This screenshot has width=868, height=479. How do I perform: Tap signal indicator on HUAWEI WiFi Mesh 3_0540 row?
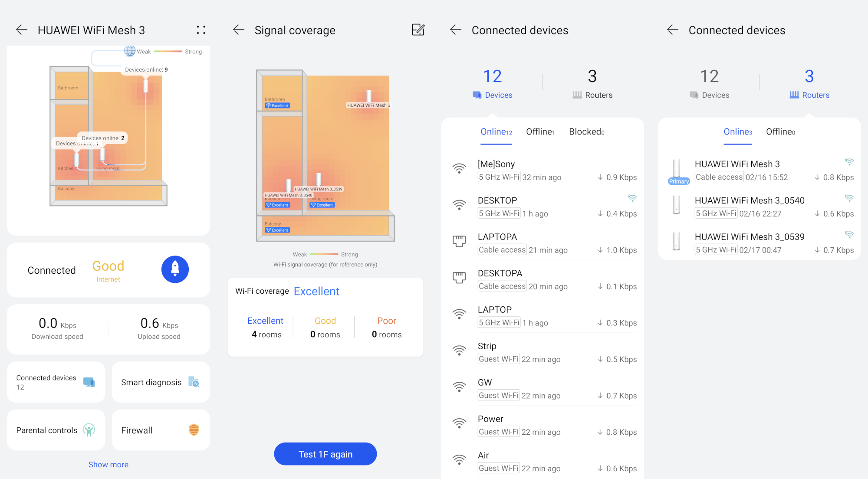click(x=849, y=198)
